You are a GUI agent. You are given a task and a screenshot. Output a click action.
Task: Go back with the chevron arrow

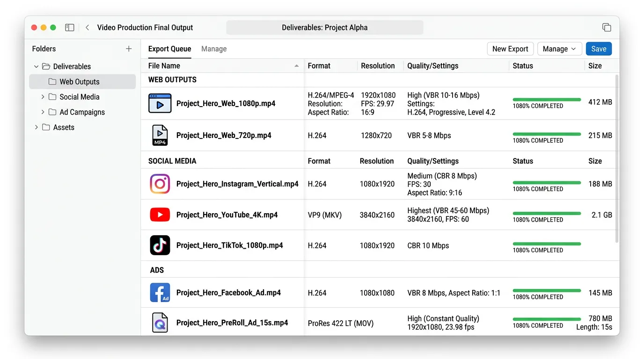[88, 28]
